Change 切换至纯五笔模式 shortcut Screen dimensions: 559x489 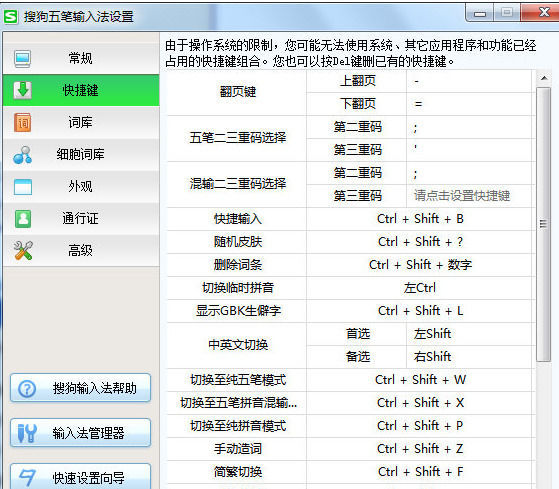[419, 380]
